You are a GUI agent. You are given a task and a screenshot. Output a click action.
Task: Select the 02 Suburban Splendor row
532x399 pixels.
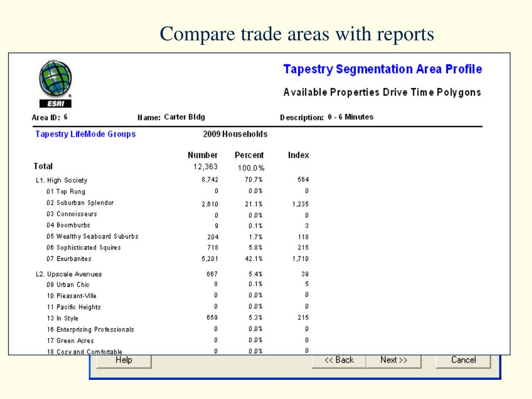click(x=178, y=203)
